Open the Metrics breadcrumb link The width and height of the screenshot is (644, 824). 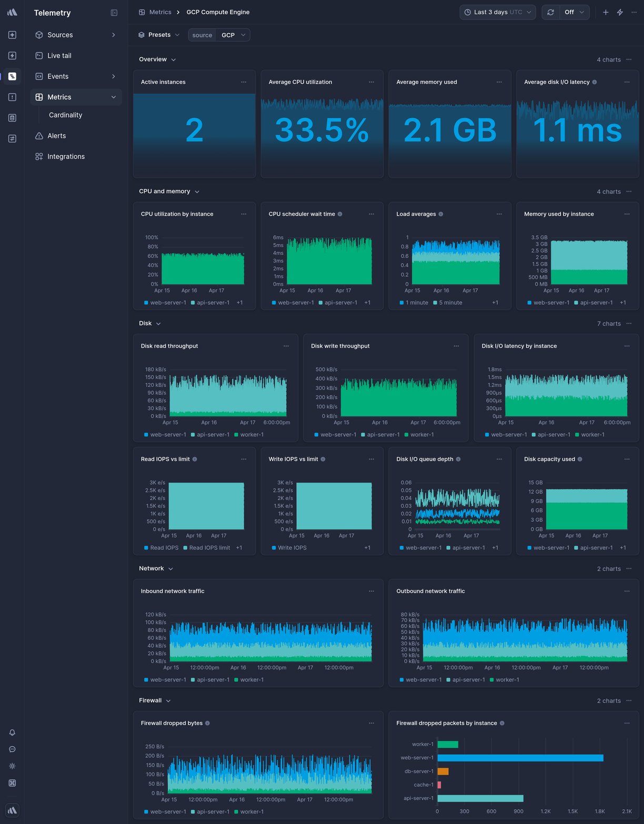tap(159, 12)
